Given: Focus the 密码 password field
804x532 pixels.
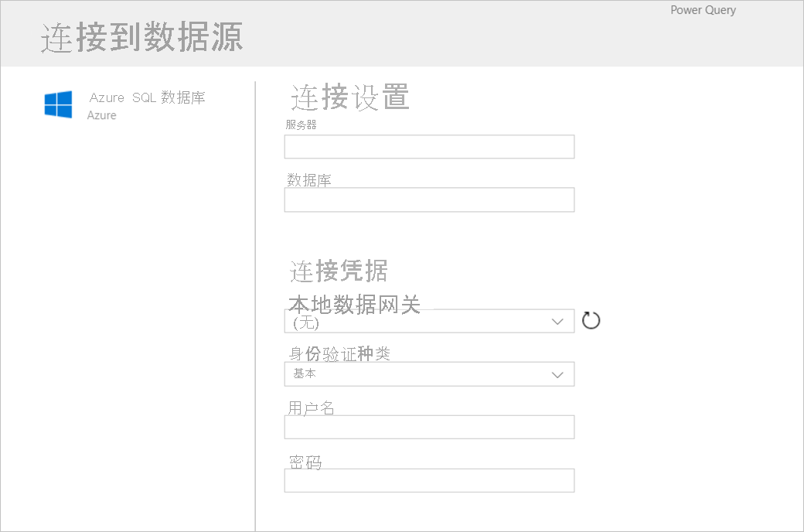Looking at the screenshot, I should click(x=429, y=480).
